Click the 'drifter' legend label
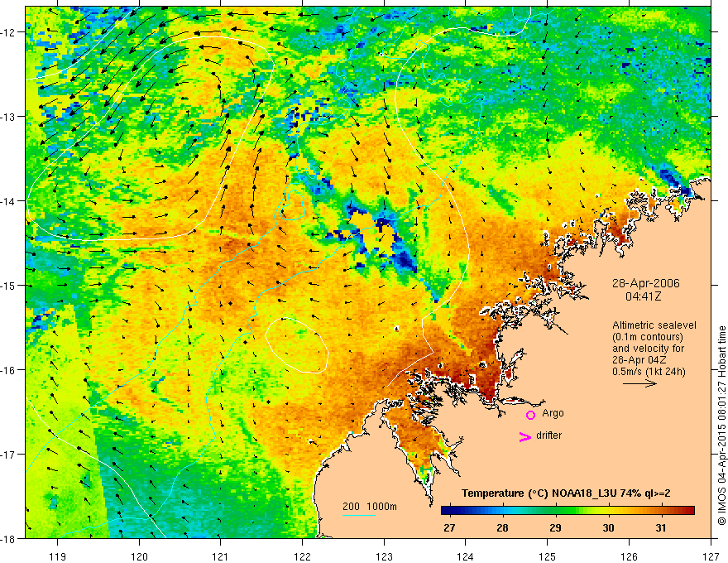The width and height of the screenshot is (728, 563). [x=548, y=435]
